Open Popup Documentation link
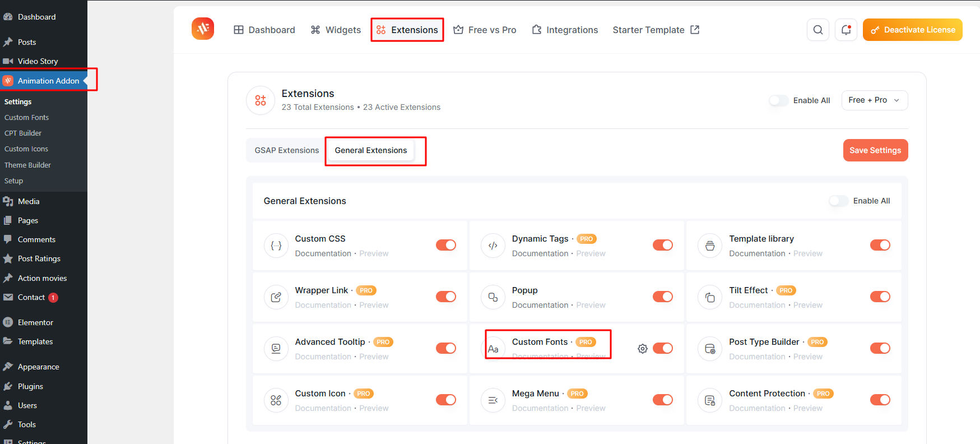The image size is (980, 444). (x=540, y=305)
